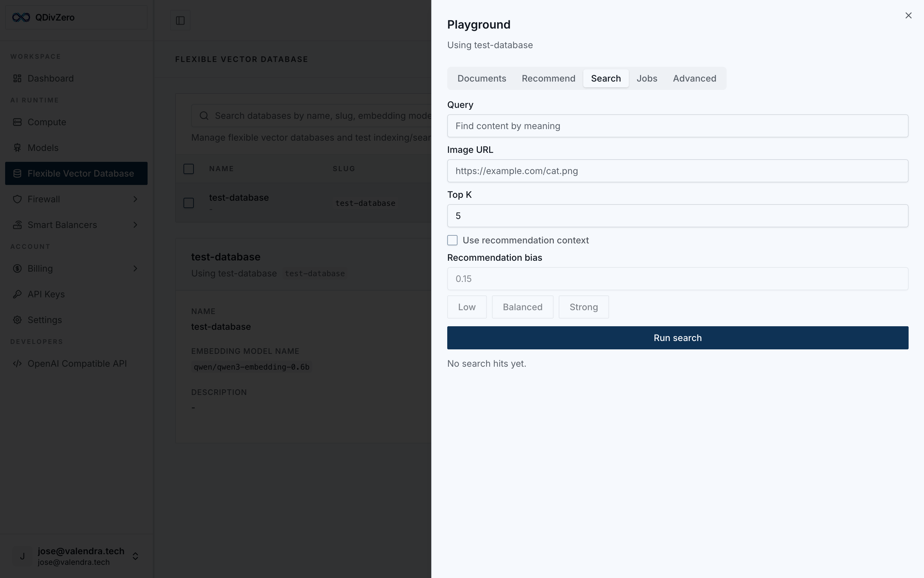Click the API Keys key icon
This screenshot has width=924, height=578.
point(17,294)
